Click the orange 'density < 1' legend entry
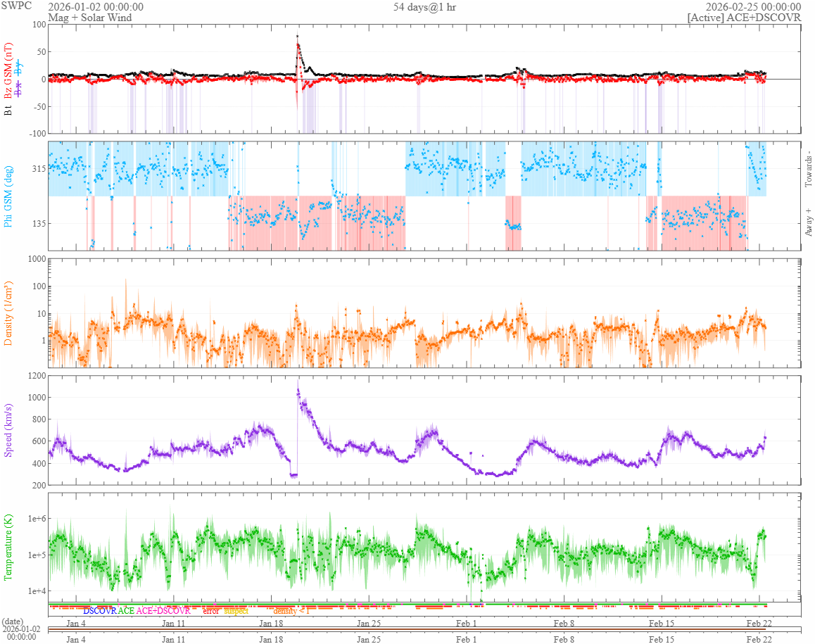The height and width of the screenshot is (644, 815). [291, 611]
